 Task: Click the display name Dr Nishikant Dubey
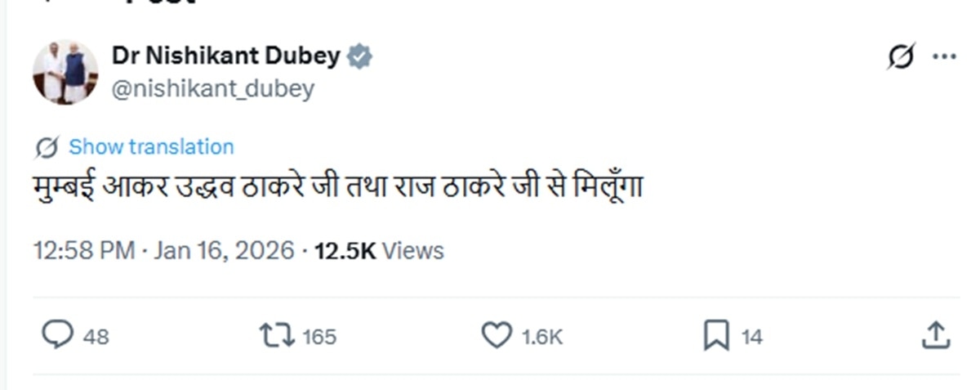225,56
